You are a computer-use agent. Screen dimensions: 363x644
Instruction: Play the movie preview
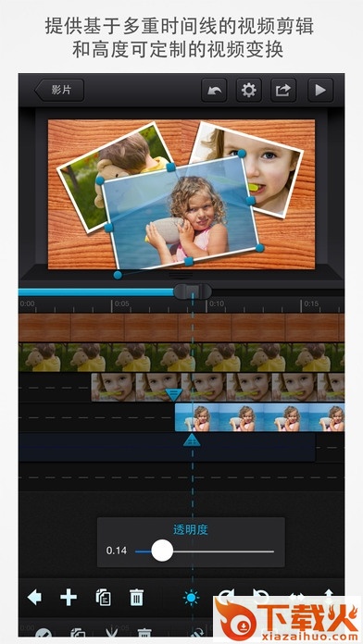tap(320, 91)
